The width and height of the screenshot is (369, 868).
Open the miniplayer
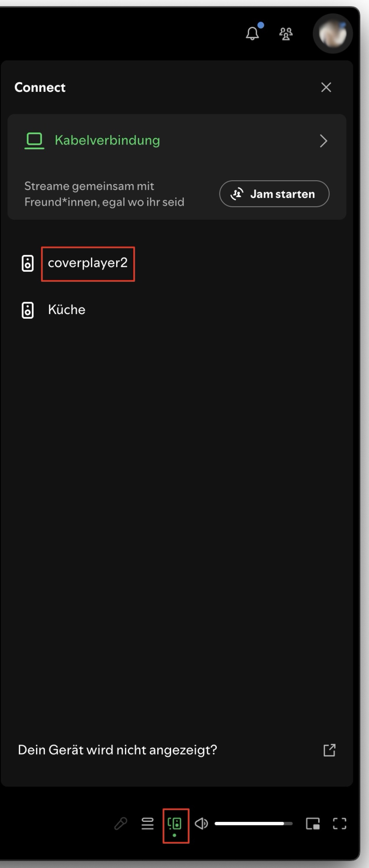coord(312,824)
